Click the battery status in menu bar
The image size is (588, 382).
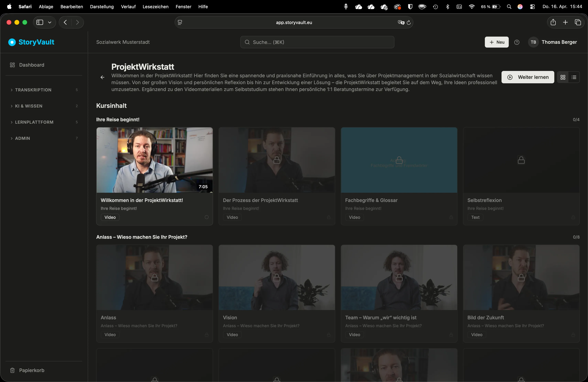point(491,7)
